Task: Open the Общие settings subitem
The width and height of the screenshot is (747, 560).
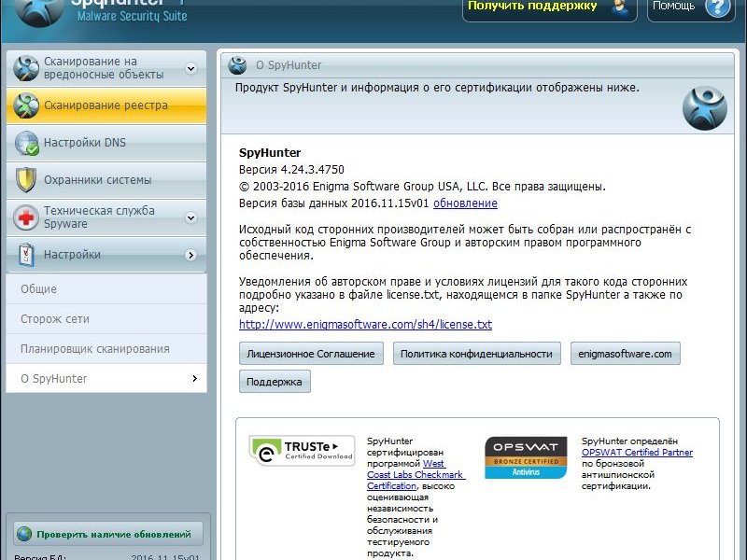Action: [106, 289]
